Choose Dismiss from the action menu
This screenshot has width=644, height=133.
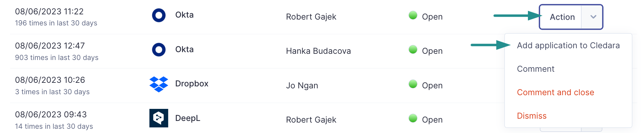coord(532,116)
